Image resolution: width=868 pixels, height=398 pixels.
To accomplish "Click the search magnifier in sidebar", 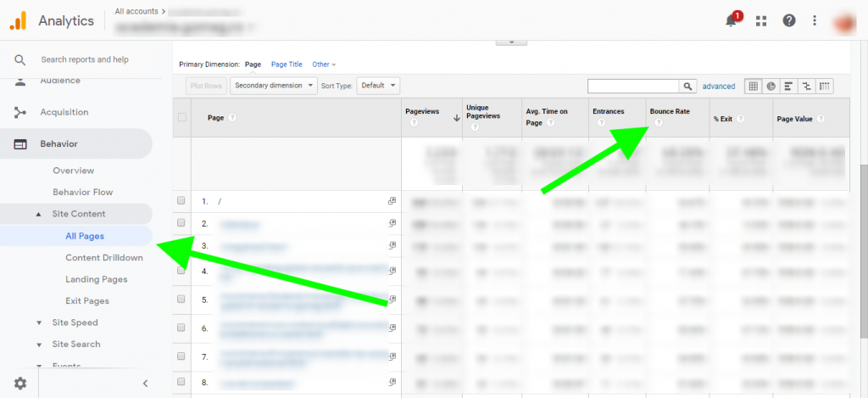I will pos(20,60).
